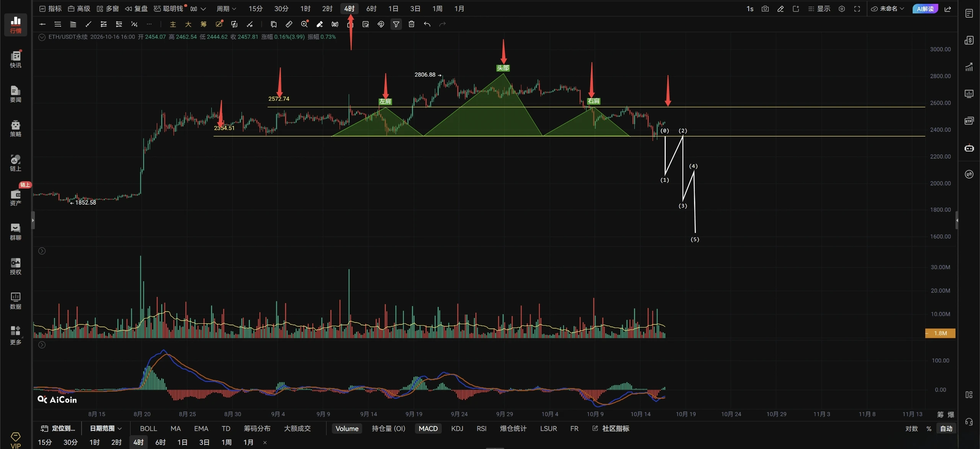Open the 未命名 layout dropdown
Viewport: 980px width, 449px height.
pos(887,9)
